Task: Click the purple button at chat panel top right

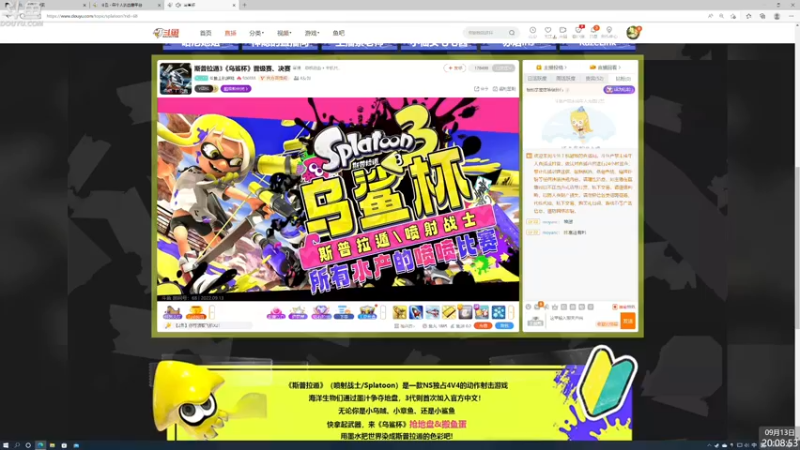Action: 619,89
